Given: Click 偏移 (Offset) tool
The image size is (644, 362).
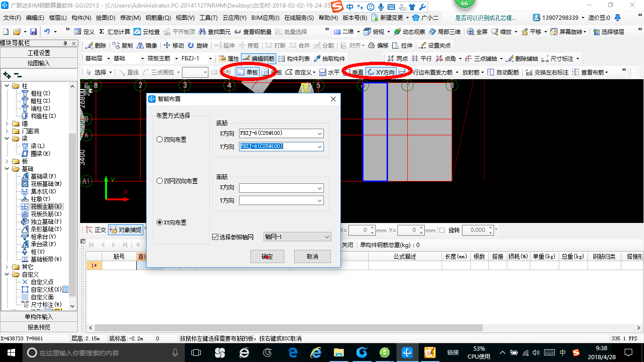Looking at the screenshot, I should click(378, 45).
